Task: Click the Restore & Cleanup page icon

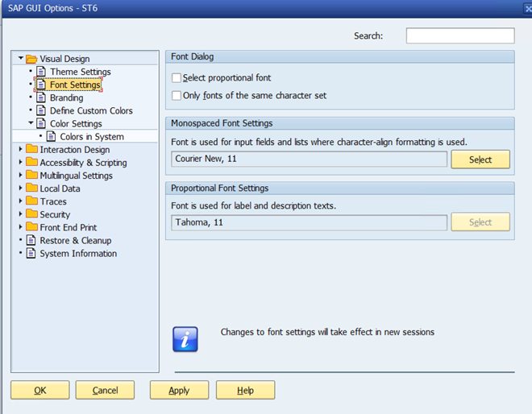Action: [31, 240]
